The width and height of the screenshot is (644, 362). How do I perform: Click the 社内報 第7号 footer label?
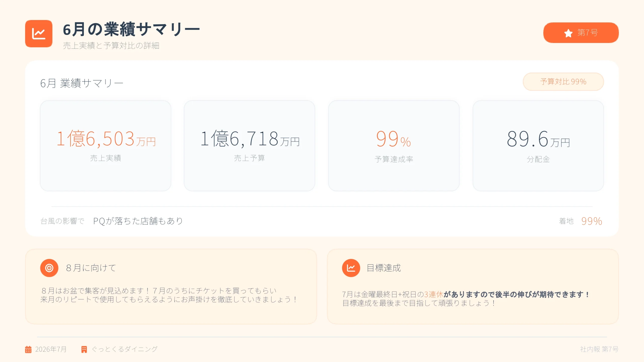pos(599,349)
